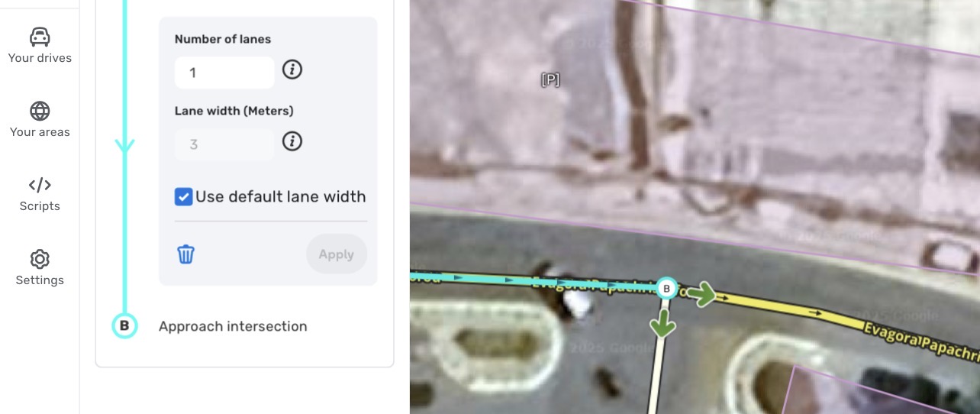980x414 pixels.
Task: Open Your drives car icon
Action: (40, 37)
